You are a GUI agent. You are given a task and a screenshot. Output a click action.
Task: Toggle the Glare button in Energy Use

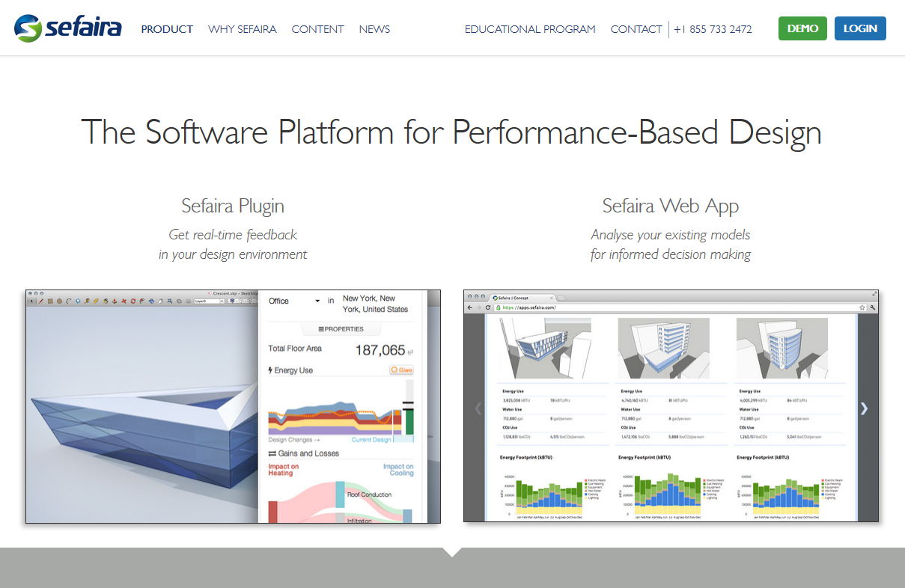click(401, 370)
